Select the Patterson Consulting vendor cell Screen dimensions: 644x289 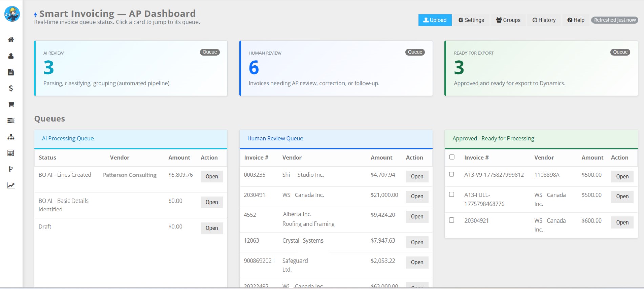point(130,175)
